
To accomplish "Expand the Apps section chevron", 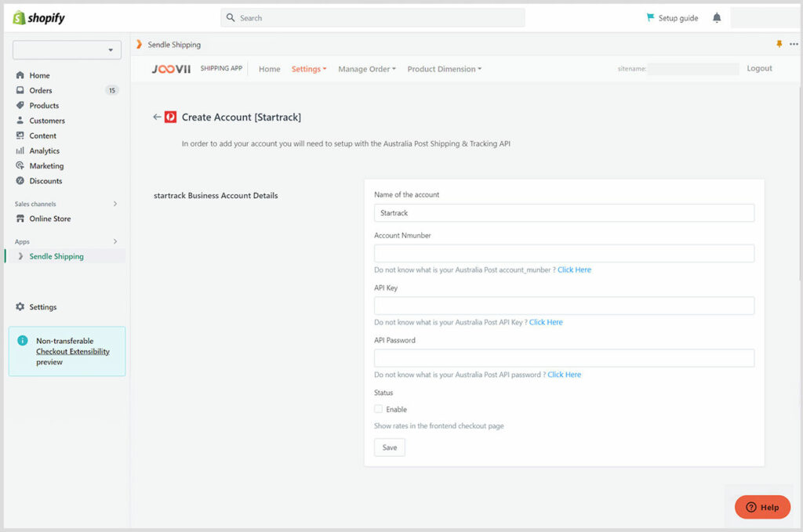I will pos(115,241).
